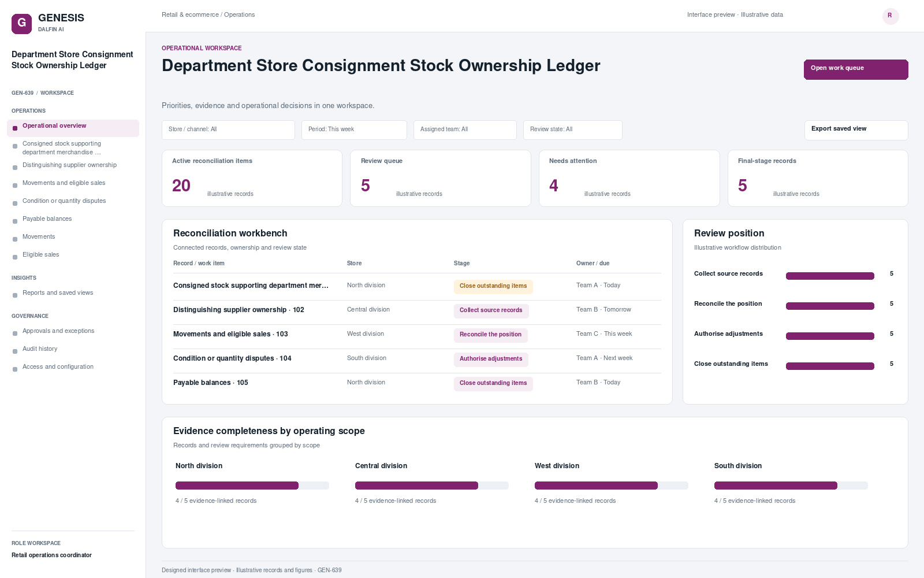Click North division evidence completeness bar

click(252, 486)
